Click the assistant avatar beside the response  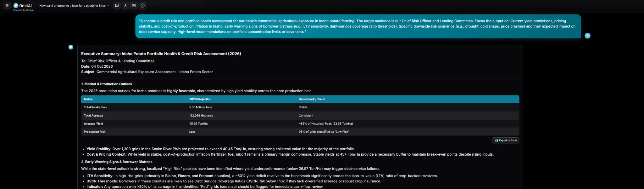[x=71, y=47]
